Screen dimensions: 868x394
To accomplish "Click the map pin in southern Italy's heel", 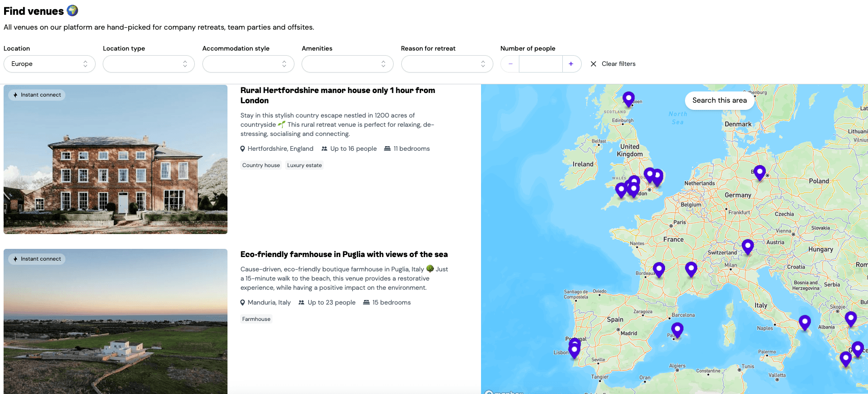I will click(x=805, y=322).
